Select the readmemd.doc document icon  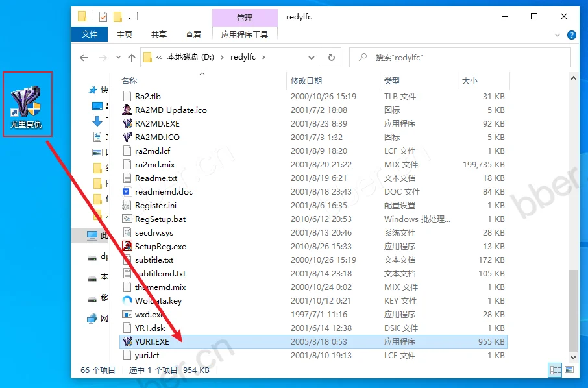tap(127, 191)
